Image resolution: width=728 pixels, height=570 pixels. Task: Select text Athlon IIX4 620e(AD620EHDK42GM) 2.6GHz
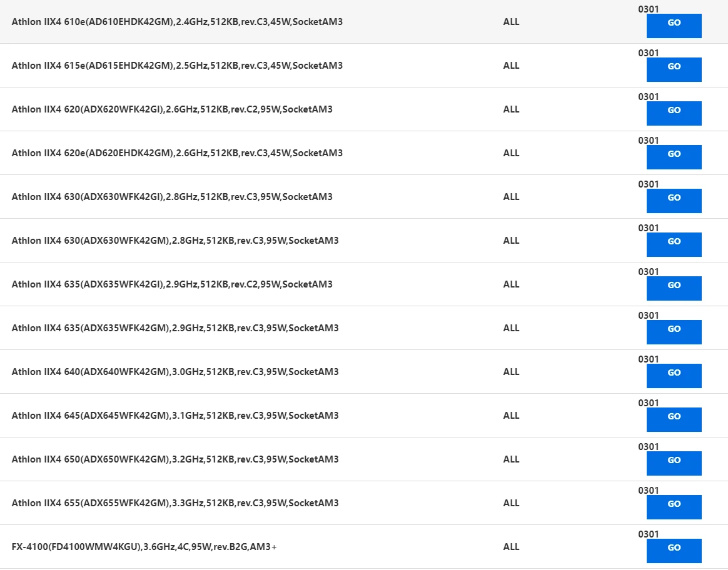point(177,153)
